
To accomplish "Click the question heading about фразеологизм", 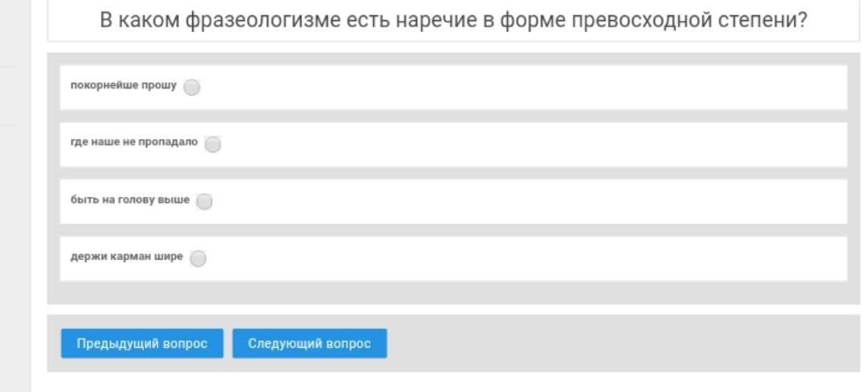I will tap(452, 20).
